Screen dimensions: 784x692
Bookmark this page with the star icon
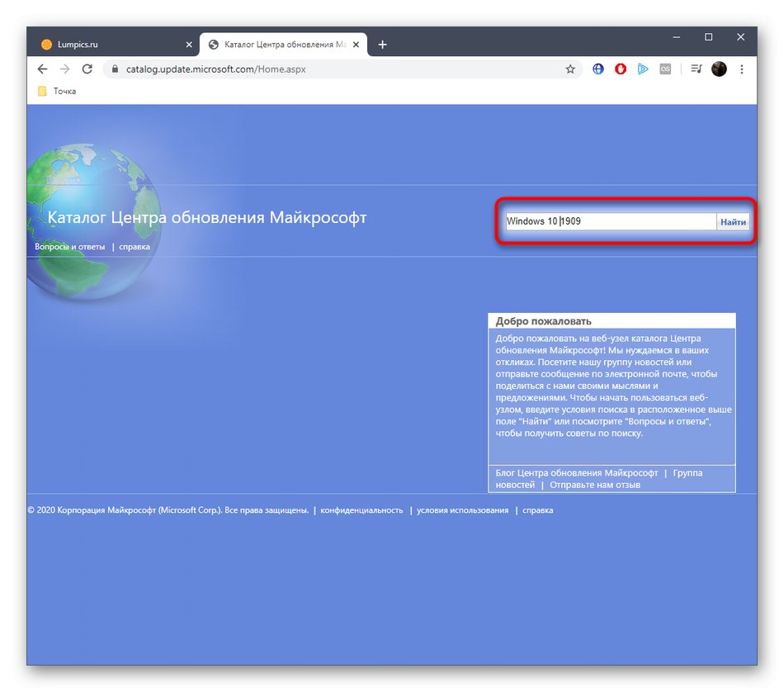(570, 69)
